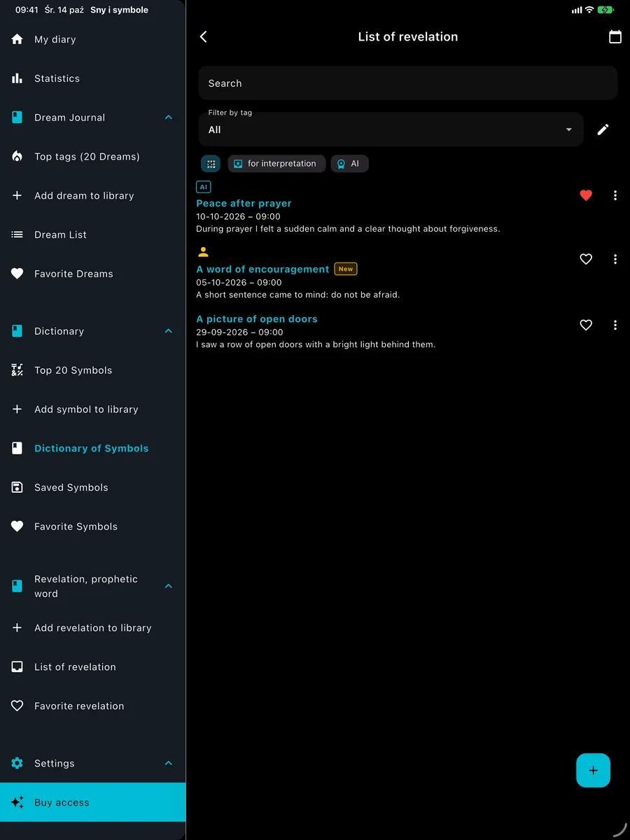Open Saved Symbols menu item
630x840 pixels.
[71, 487]
